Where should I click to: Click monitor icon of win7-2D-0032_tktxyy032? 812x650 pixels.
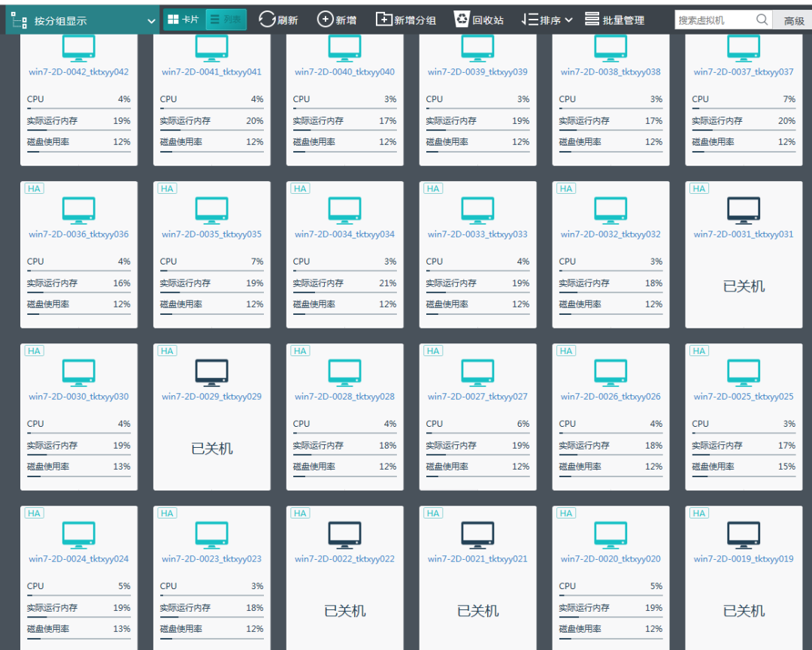611,210
